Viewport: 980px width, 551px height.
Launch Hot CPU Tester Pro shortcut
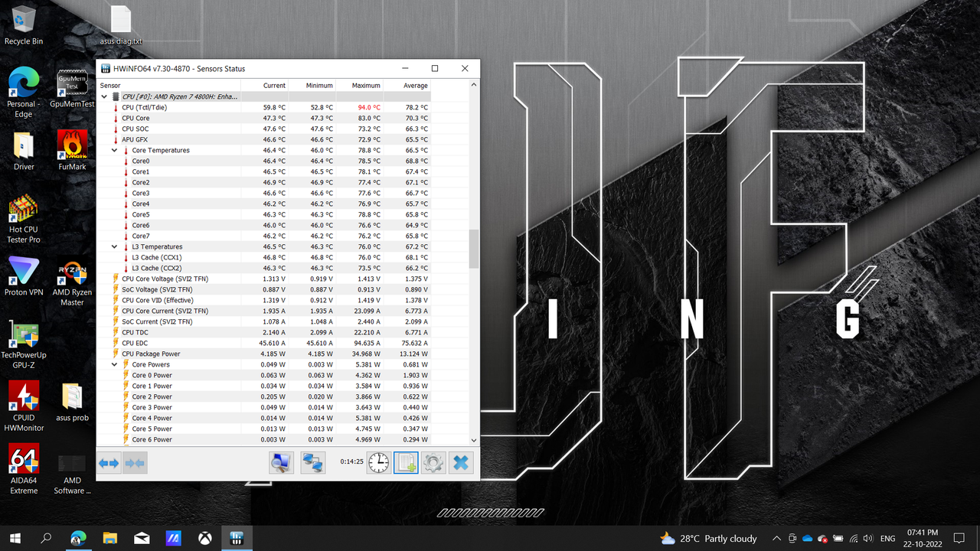(24, 219)
